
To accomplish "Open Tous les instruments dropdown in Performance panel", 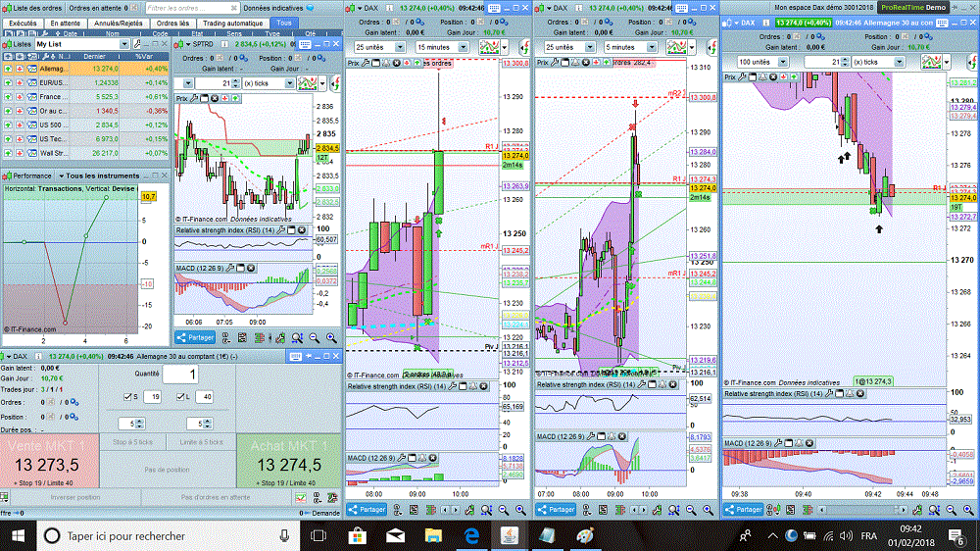I will pos(99,175).
